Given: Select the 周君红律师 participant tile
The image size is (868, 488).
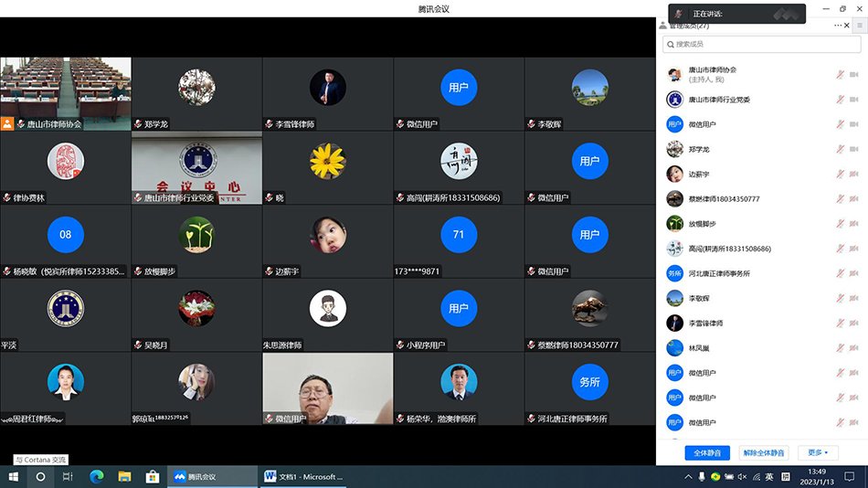Looking at the screenshot, I should 65,388.
